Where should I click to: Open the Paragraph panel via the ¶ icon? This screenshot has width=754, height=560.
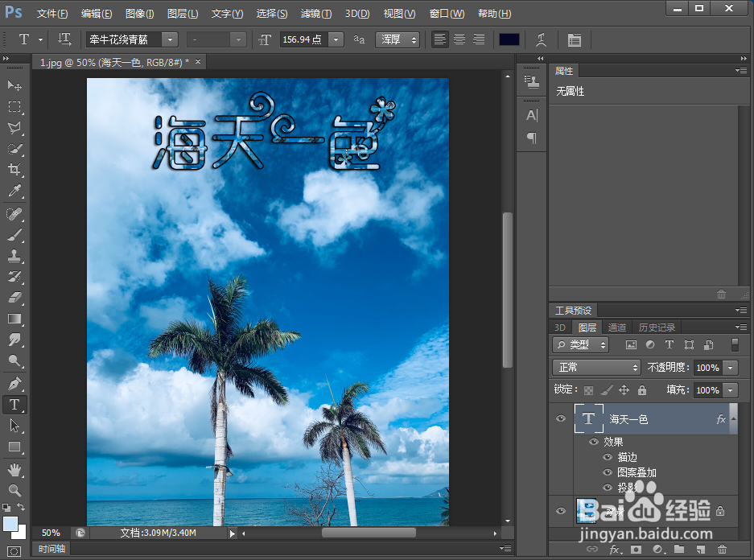531,138
